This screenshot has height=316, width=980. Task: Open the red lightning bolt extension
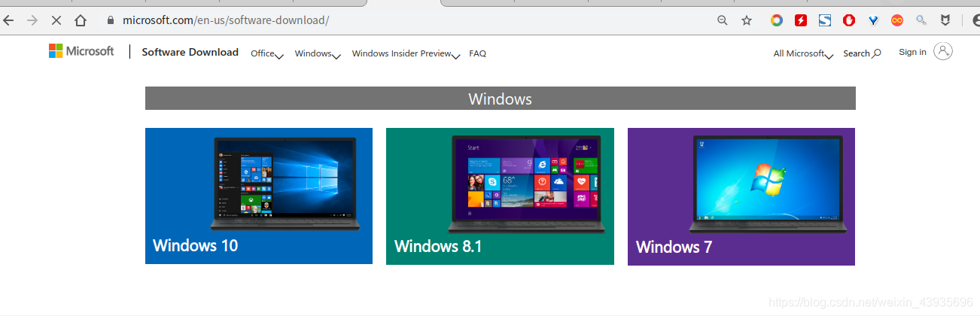point(801,20)
